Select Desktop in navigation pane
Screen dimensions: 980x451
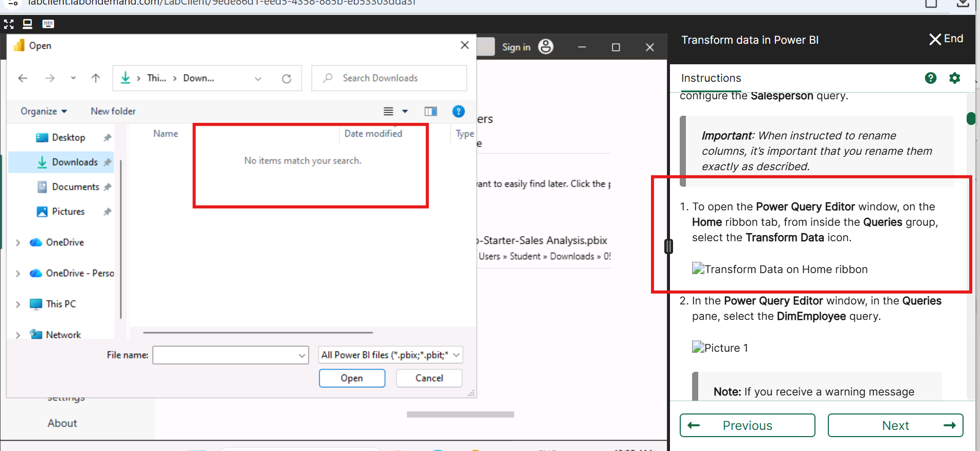coord(68,137)
